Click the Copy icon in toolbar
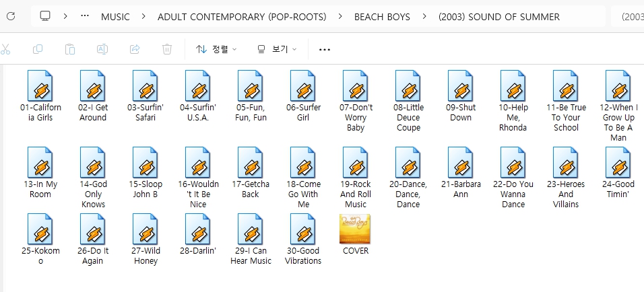Image resolution: width=644 pixels, height=292 pixels. point(37,49)
